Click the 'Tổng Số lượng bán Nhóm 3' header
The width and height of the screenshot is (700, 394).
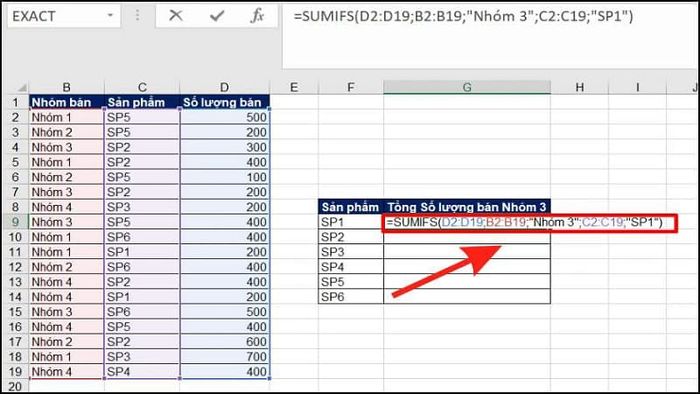467,207
